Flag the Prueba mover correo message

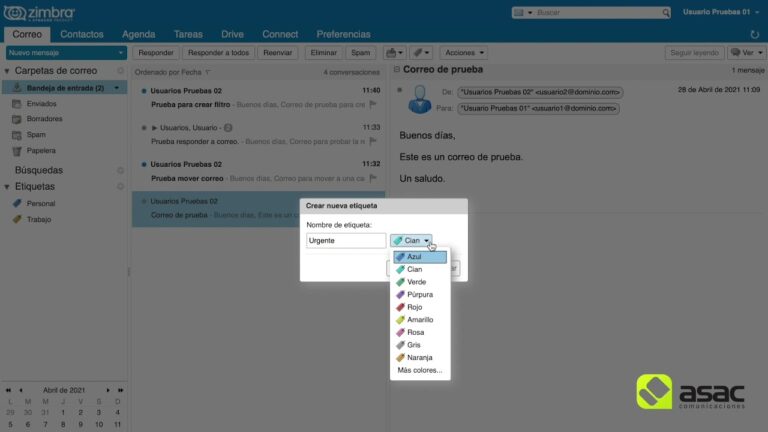373,178
